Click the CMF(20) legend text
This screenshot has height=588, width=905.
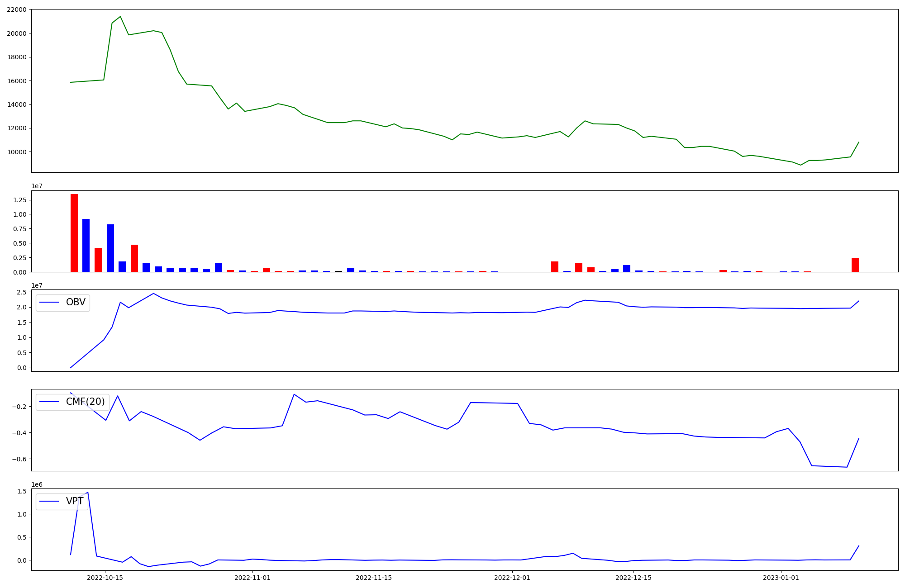coord(85,402)
